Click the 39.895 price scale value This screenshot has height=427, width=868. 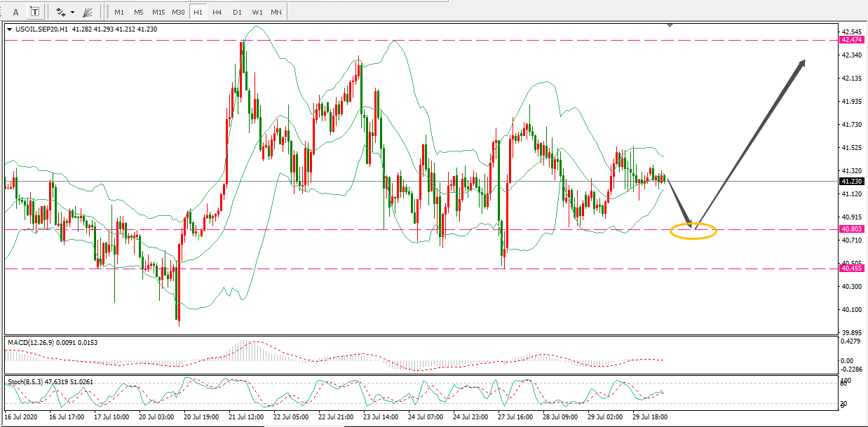point(852,332)
